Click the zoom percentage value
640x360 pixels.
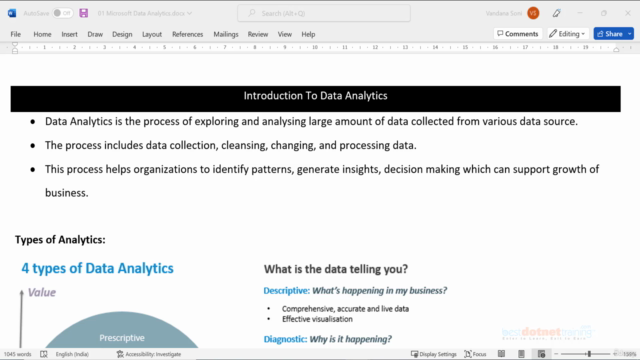coord(630,354)
